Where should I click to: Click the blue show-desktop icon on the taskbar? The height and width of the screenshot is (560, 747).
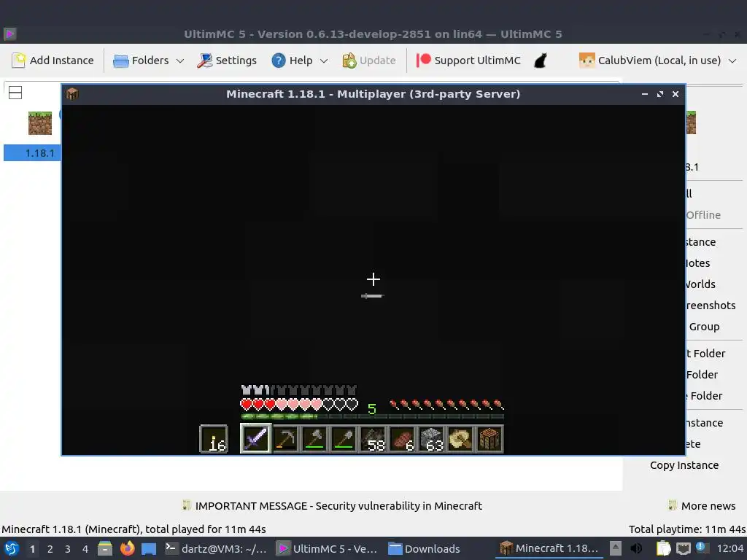click(149, 548)
